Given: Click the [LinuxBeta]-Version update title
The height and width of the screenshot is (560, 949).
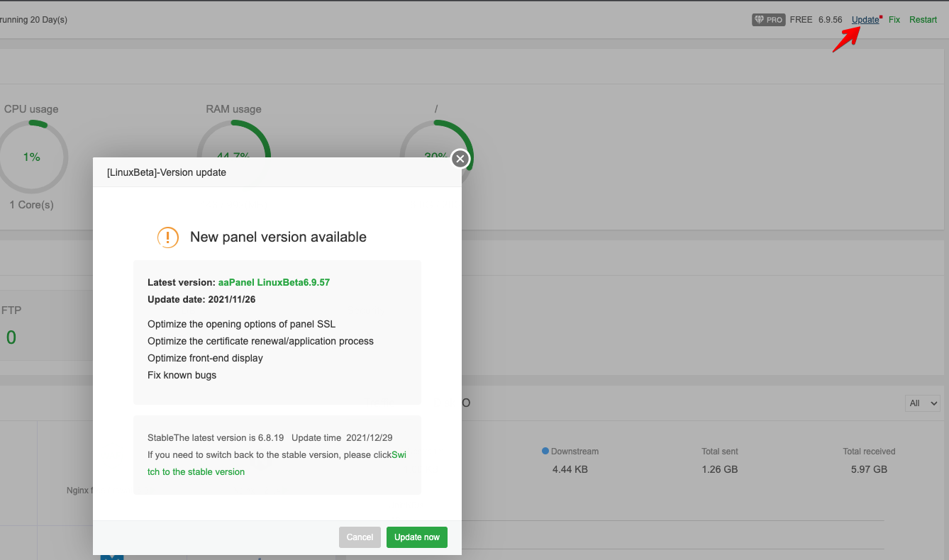Looking at the screenshot, I should tap(167, 172).
